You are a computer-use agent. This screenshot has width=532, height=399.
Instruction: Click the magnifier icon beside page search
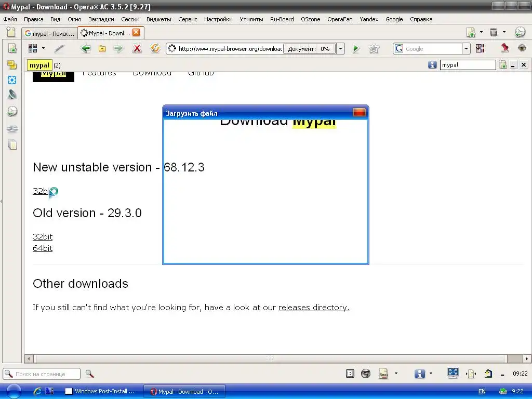tap(89, 374)
